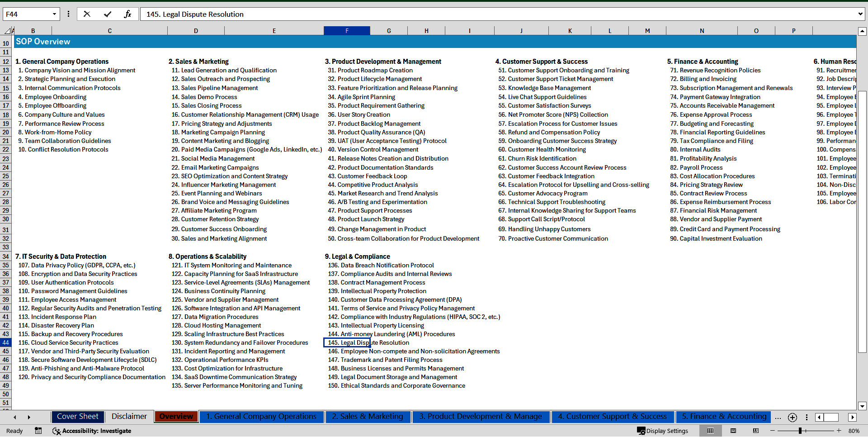This screenshot has height=437, width=868.
Task: Show more sheet tabs via the ellipsis
Action: (x=778, y=417)
